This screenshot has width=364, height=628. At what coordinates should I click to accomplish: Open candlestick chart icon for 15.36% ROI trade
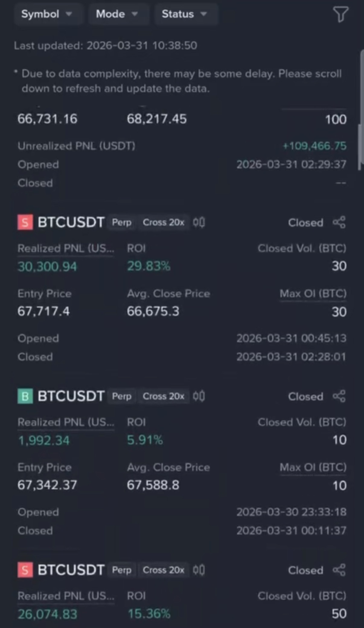199,570
